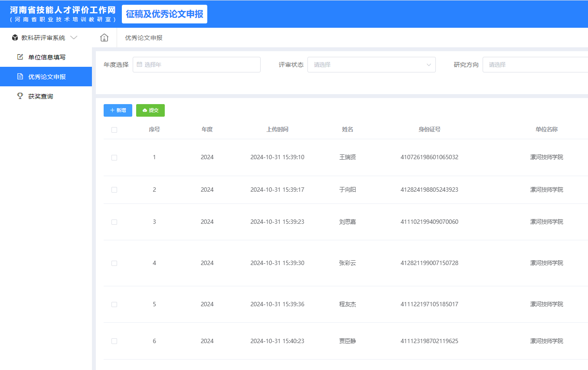Click upload time 2024-10-31 15:39:10
Image resolution: width=588 pixels, height=370 pixels.
[277, 157]
